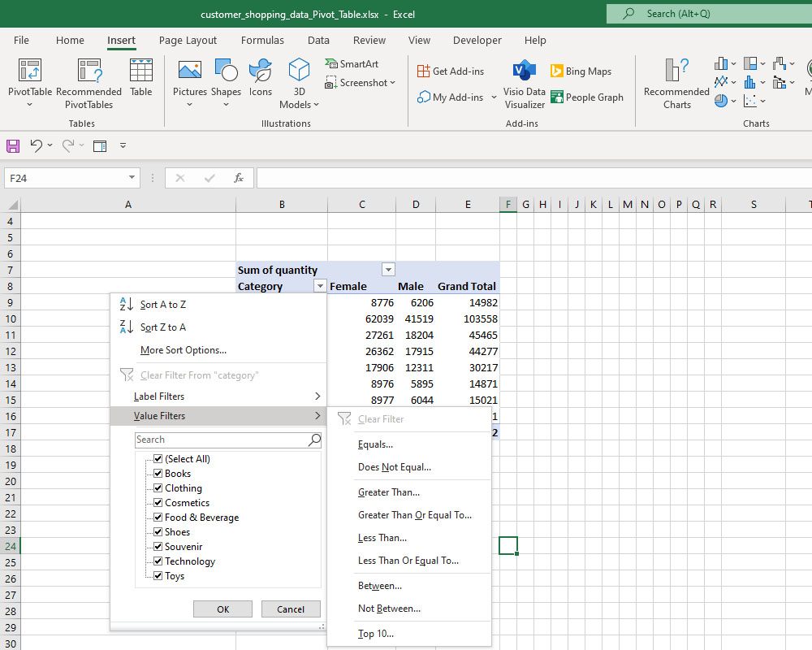Open the PivotTable button dropdown arrow
The image size is (812, 650).
point(29,105)
